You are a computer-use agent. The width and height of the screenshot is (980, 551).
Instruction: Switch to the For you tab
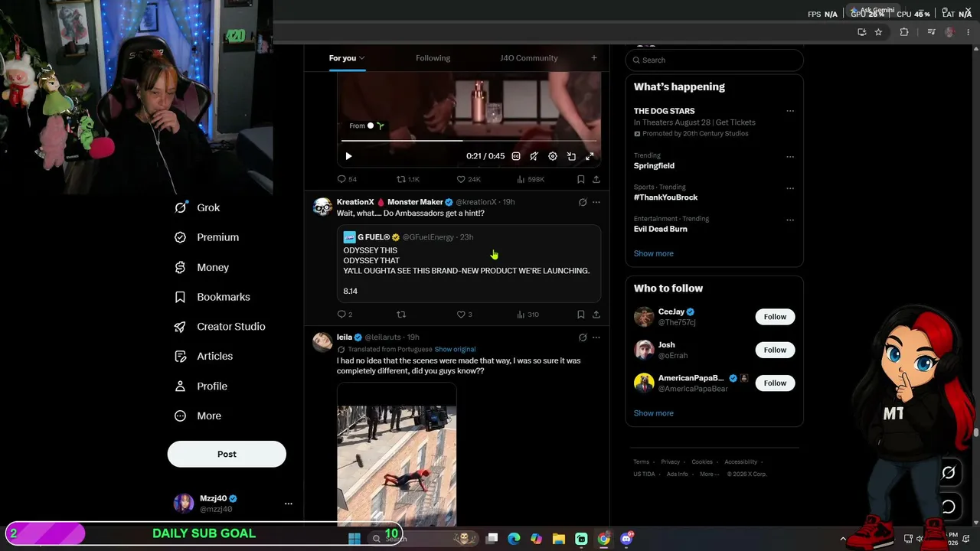347,58
